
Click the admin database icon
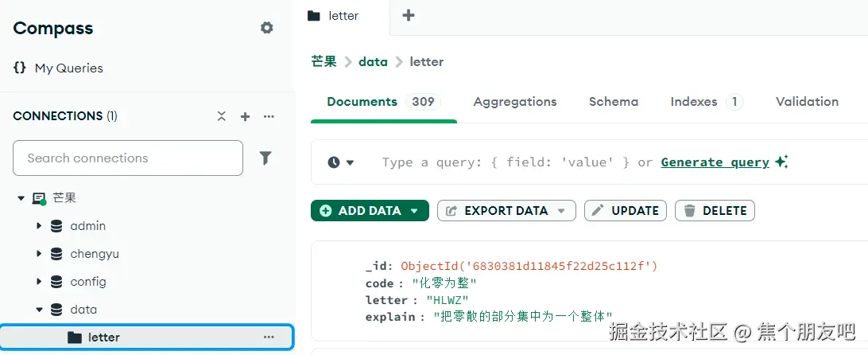56,226
